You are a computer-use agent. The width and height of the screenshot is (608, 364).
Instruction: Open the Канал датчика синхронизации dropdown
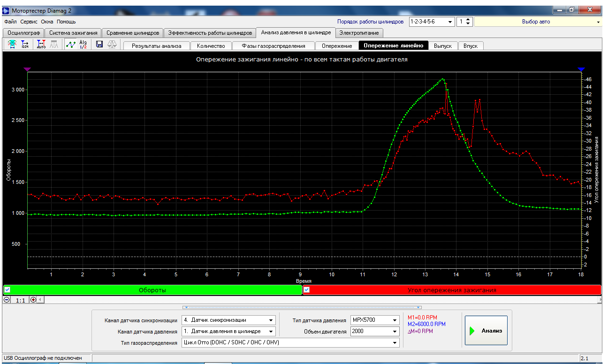pyautogui.click(x=271, y=320)
